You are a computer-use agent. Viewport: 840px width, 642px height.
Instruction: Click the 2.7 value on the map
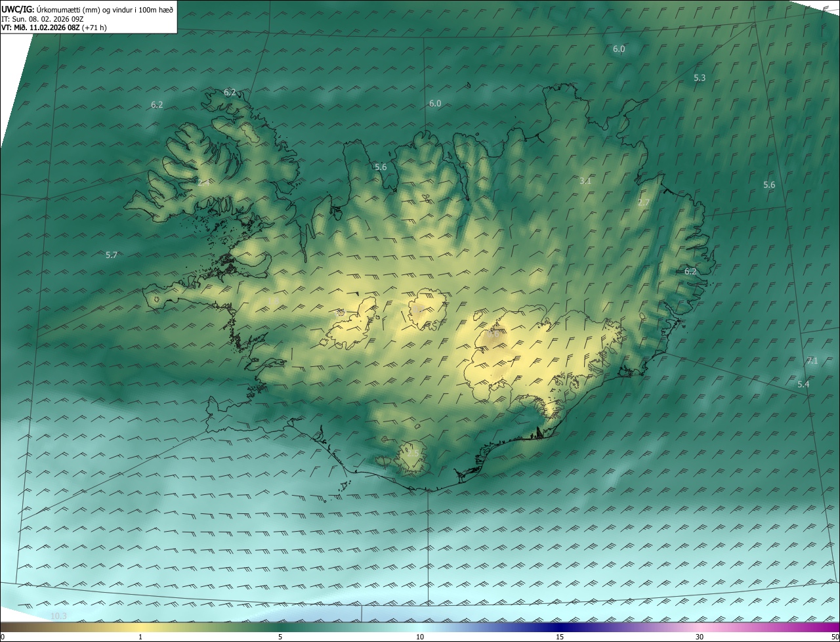click(x=644, y=203)
